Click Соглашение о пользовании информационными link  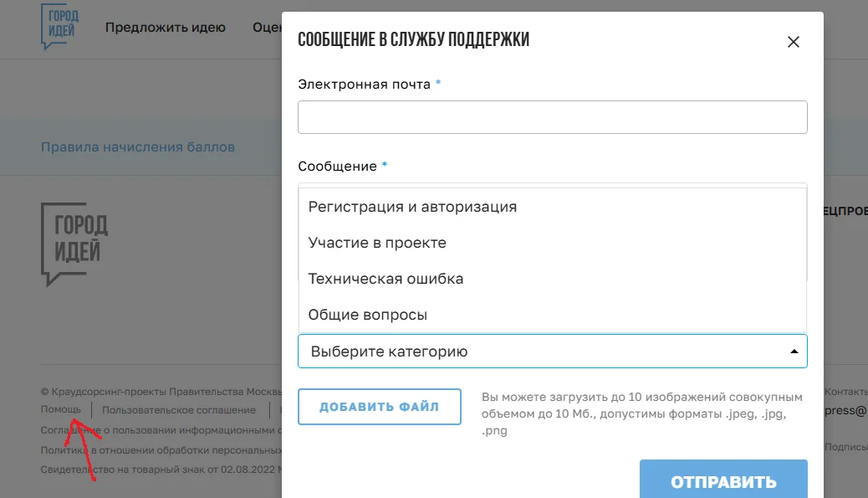tap(161, 430)
